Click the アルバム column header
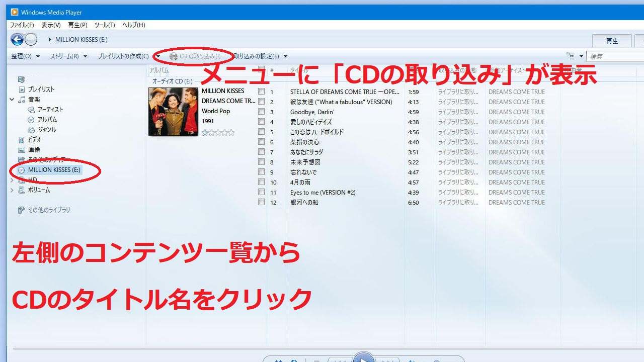Screen dimensions: 644x362 point(159,70)
